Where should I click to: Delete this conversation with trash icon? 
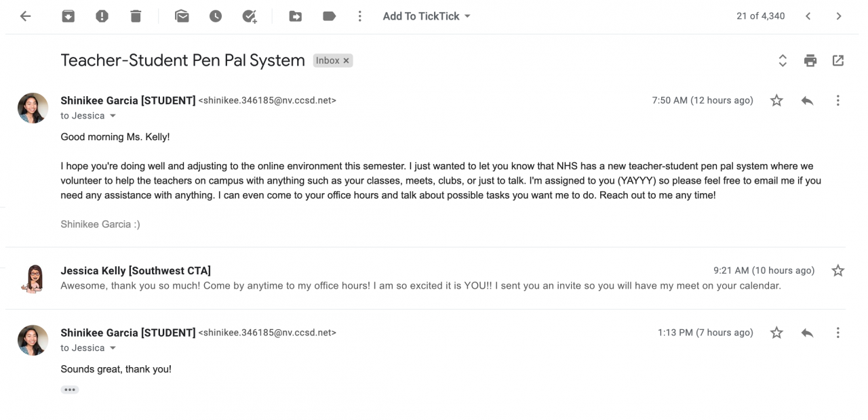(136, 16)
